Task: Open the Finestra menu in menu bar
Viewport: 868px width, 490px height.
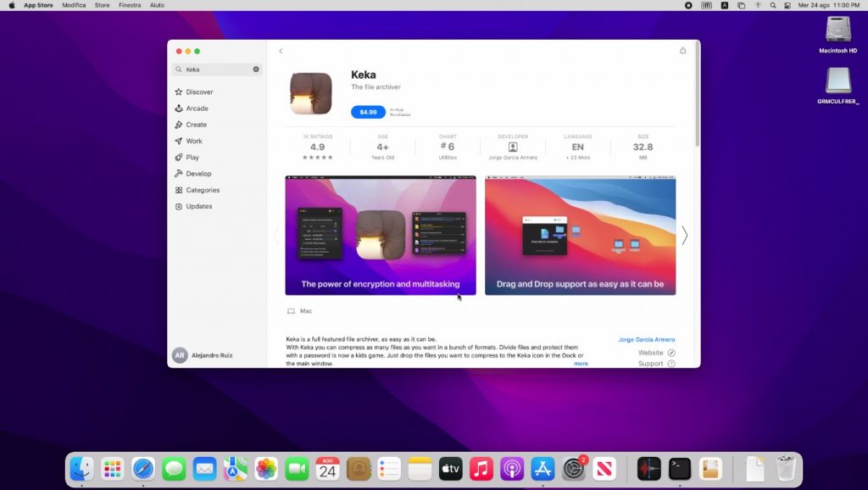Action: coord(130,5)
